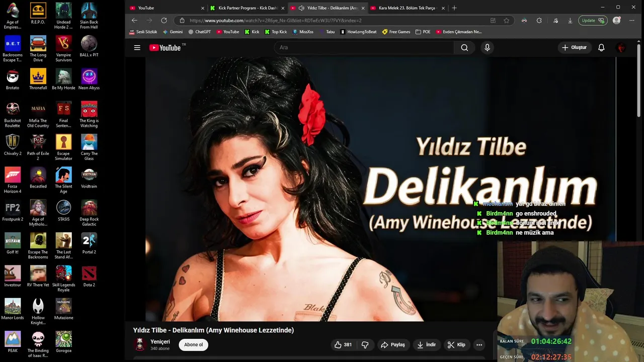Start voice search with microphone
This screenshot has width=644, height=362.
[487, 47]
